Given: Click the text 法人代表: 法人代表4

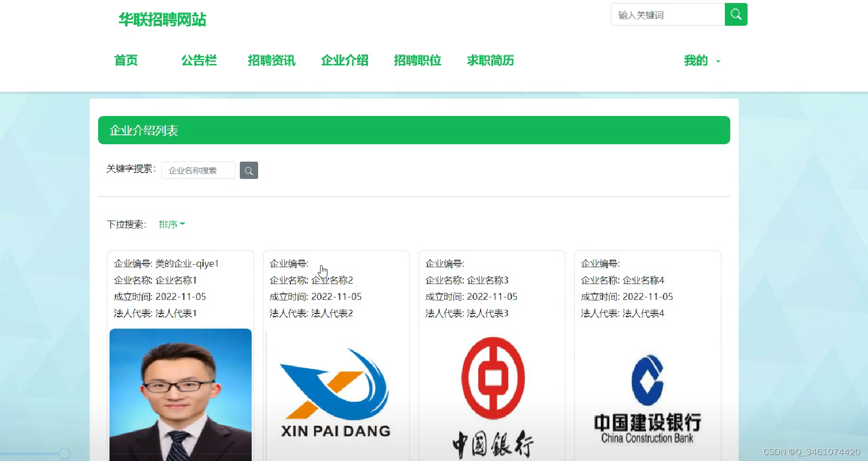Looking at the screenshot, I should pos(623,313).
